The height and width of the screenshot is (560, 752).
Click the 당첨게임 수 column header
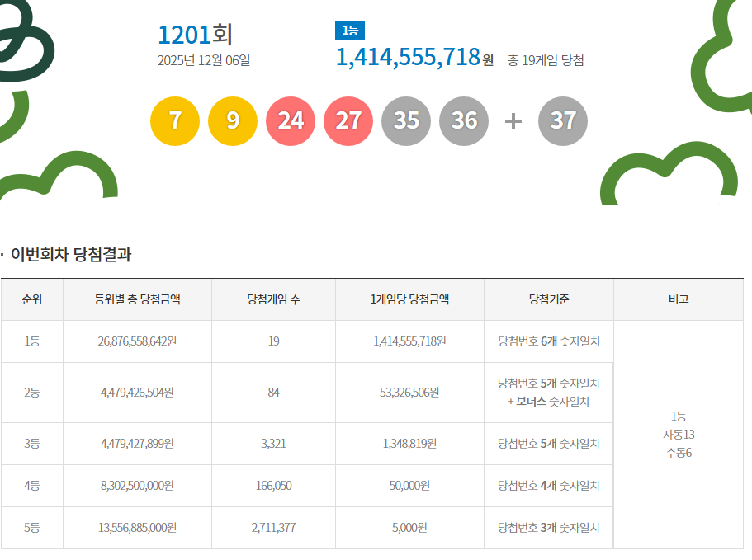tap(273, 299)
